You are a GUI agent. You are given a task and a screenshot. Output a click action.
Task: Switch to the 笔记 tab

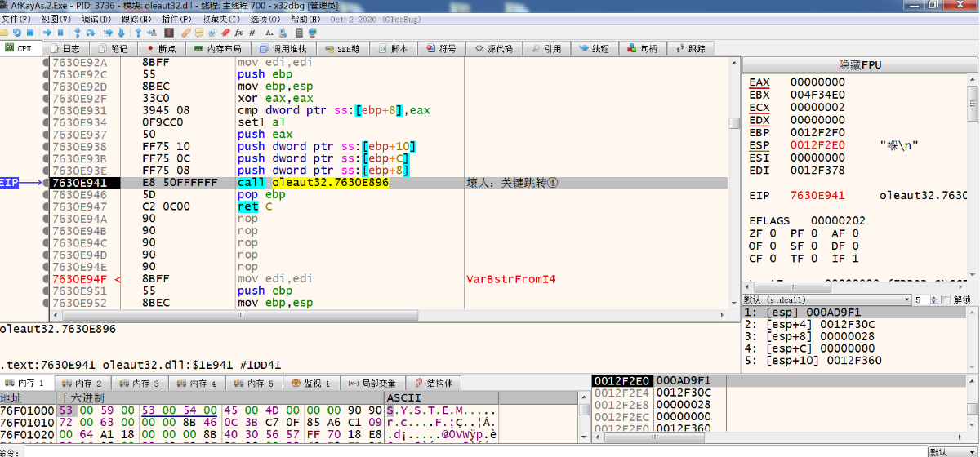(x=112, y=49)
